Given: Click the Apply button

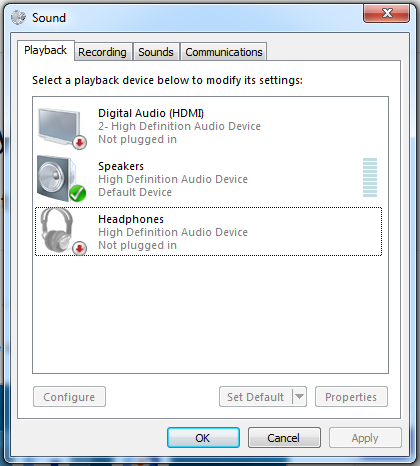Looking at the screenshot, I should tap(365, 438).
